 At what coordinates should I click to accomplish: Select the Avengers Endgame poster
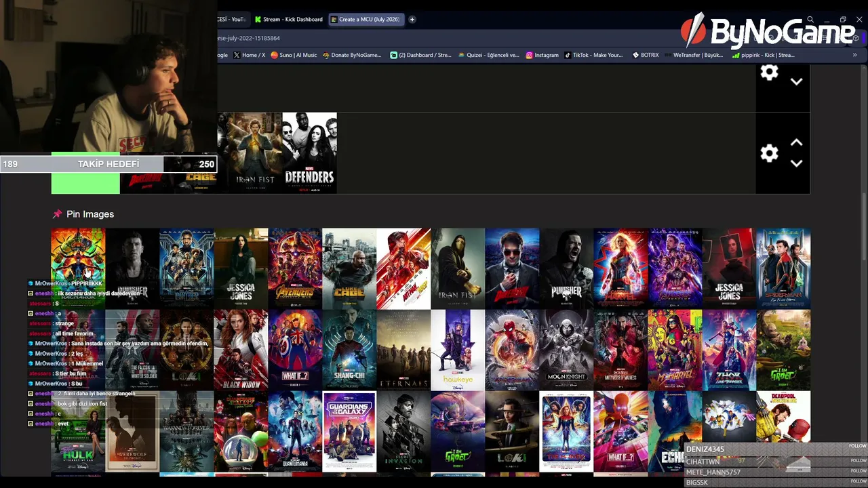click(x=675, y=268)
